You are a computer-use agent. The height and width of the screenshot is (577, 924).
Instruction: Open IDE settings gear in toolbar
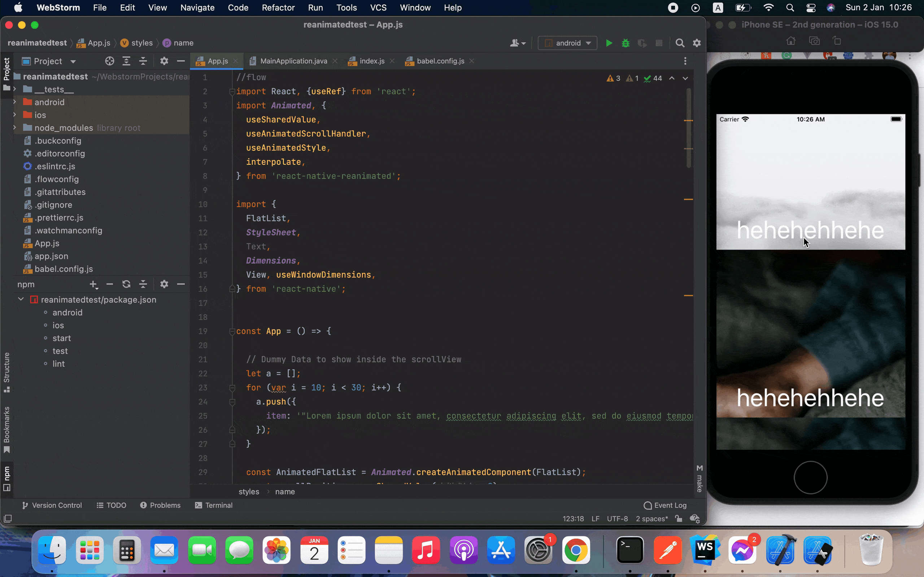pos(697,43)
